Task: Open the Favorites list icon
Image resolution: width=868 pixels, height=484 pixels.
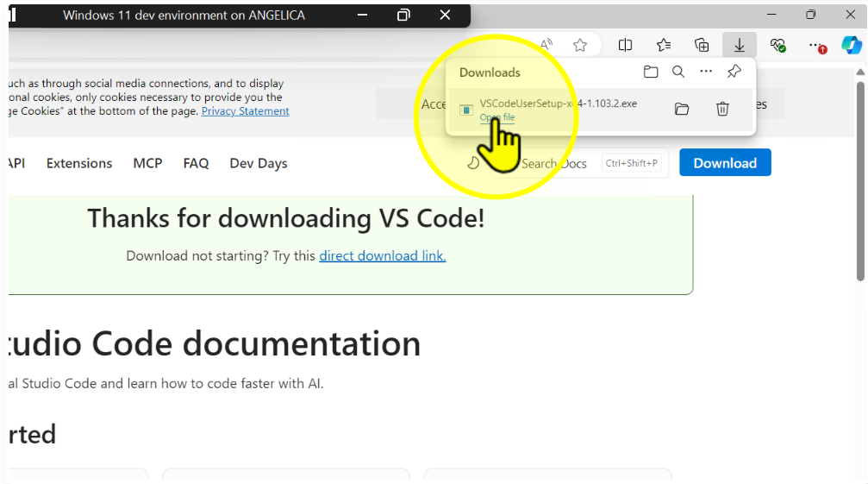Action: click(663, 45)
